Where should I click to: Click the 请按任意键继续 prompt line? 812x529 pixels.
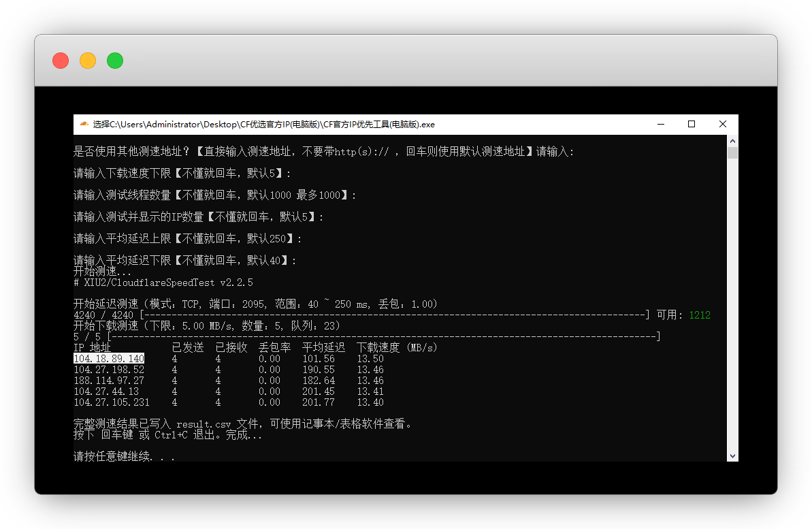[124, 456]
